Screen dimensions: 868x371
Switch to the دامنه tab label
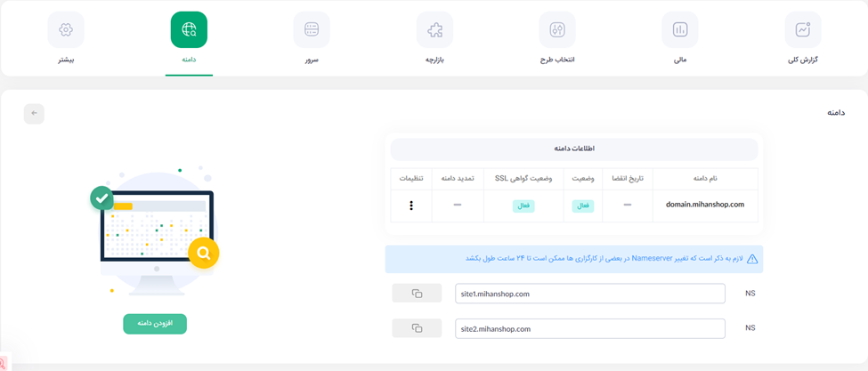coord(189,60)
